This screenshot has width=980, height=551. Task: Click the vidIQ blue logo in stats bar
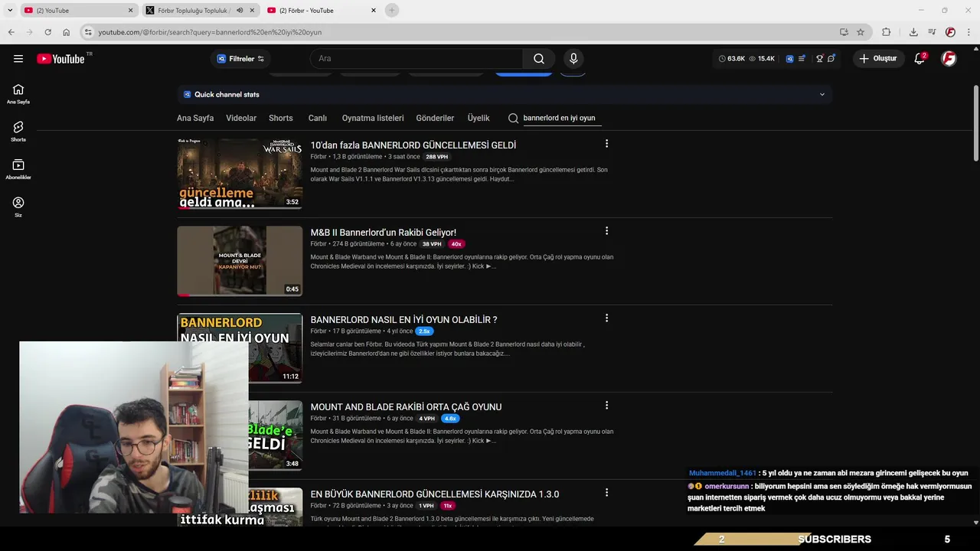pyautogui.click(x=789, y=59)
